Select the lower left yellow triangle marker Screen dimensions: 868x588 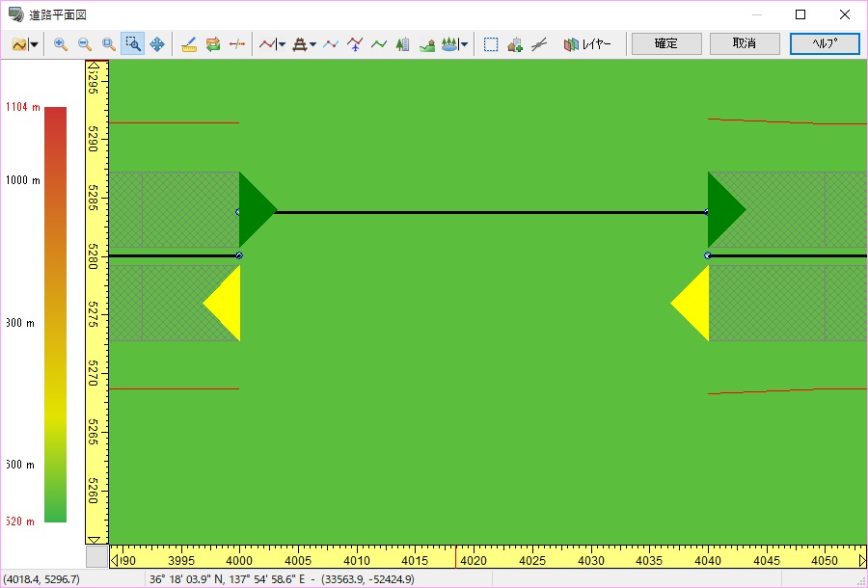click(x=222, y=303)
